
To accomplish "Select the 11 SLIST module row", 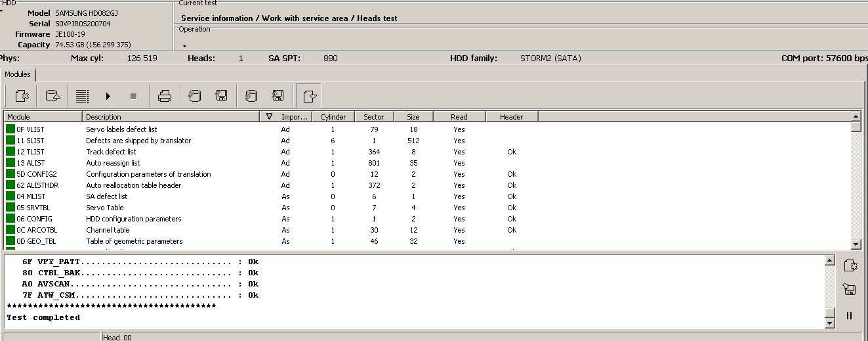I will 427,141.
